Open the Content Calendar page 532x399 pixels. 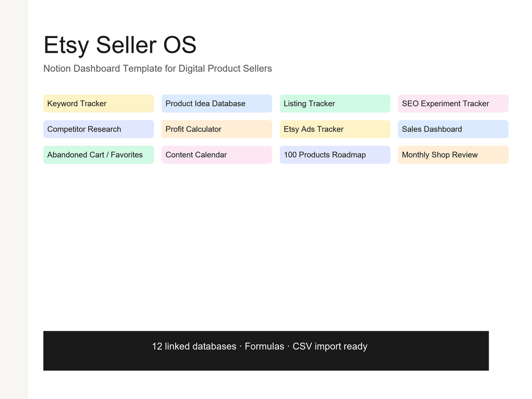pos(217,155)
